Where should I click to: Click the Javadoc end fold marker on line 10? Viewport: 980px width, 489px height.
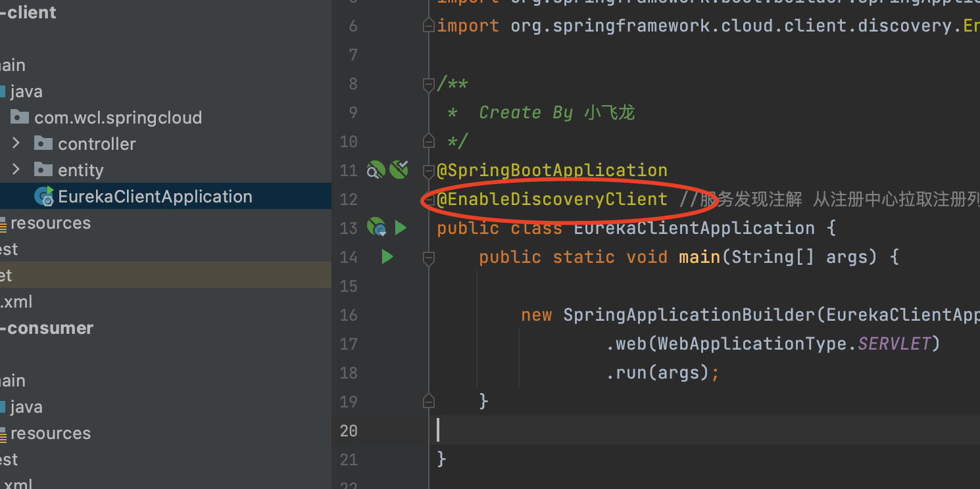429,141
